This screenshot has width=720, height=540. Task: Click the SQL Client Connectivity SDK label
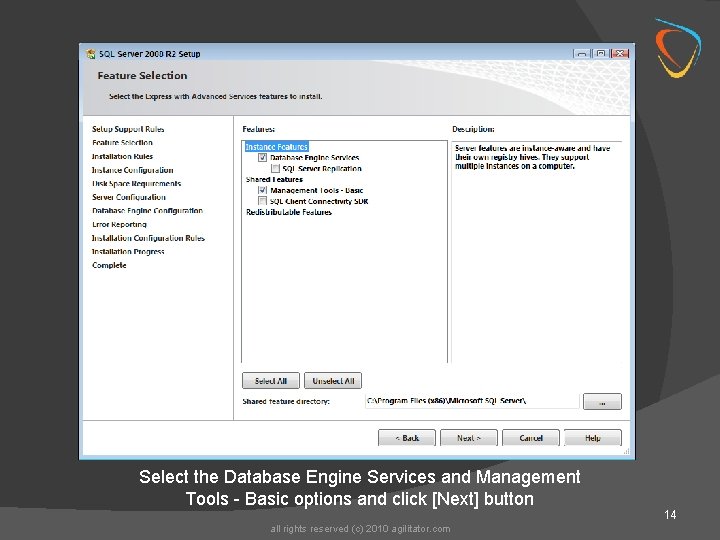tap(319, 201)
